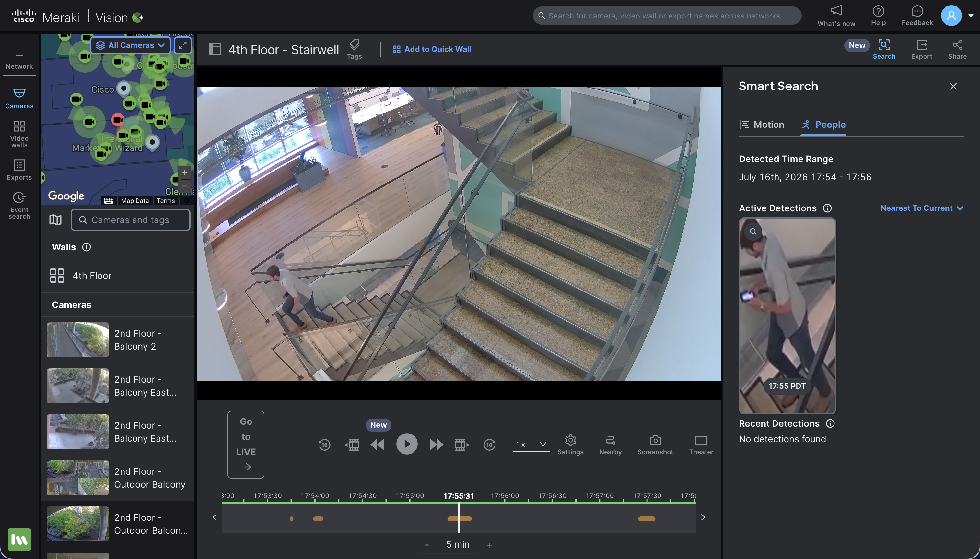980x559 pixels.
Task: Click the motion marker near 17:54:00
Action: pos(318,519)
